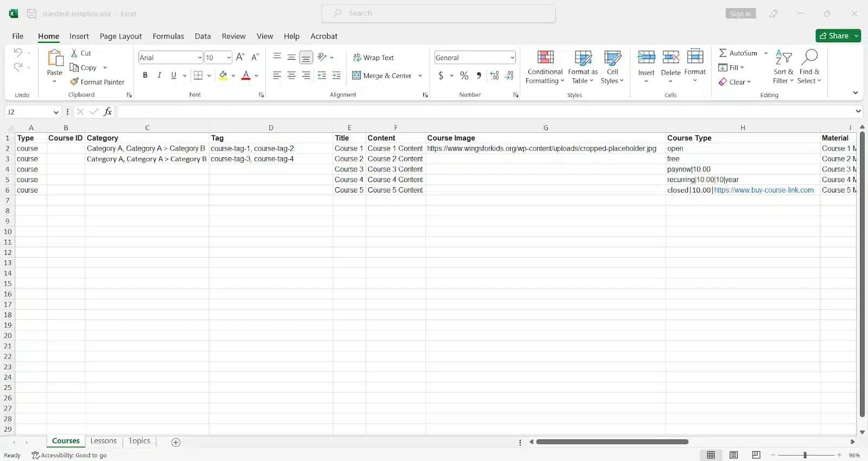Click the Decrease Indent icon
This screenshot has width=868, height=461.
322,75
